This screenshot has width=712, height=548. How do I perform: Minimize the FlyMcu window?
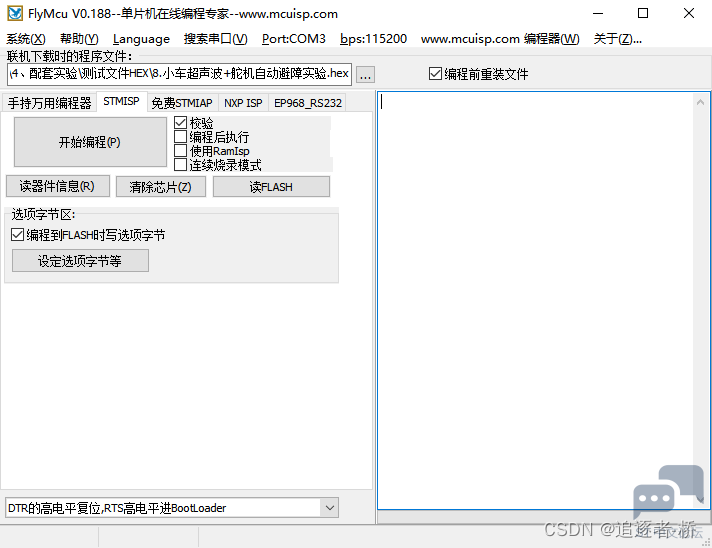coord(598,14)
